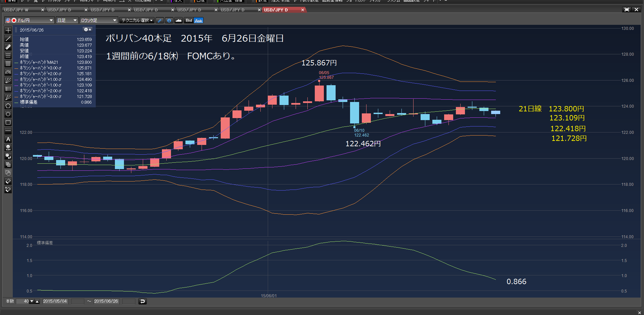Click the clock with return arrow tool
644x315 pixels.
[8, 156]
